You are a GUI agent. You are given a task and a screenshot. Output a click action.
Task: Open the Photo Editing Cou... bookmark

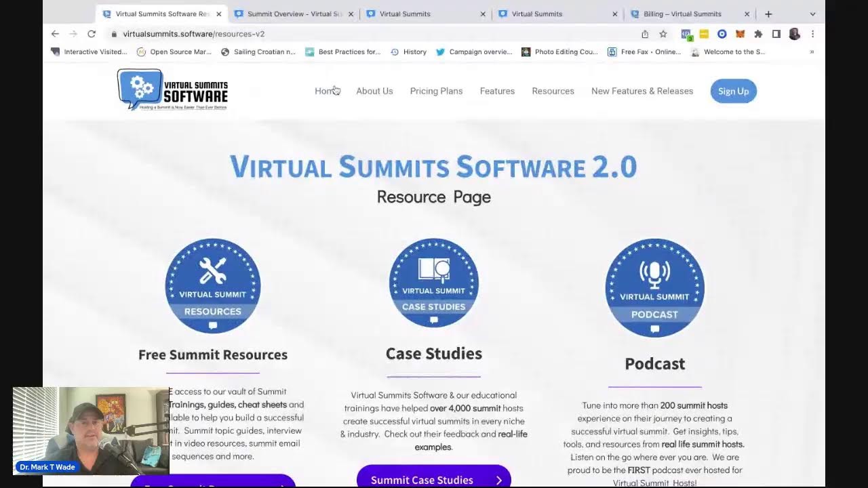(559, 52)
